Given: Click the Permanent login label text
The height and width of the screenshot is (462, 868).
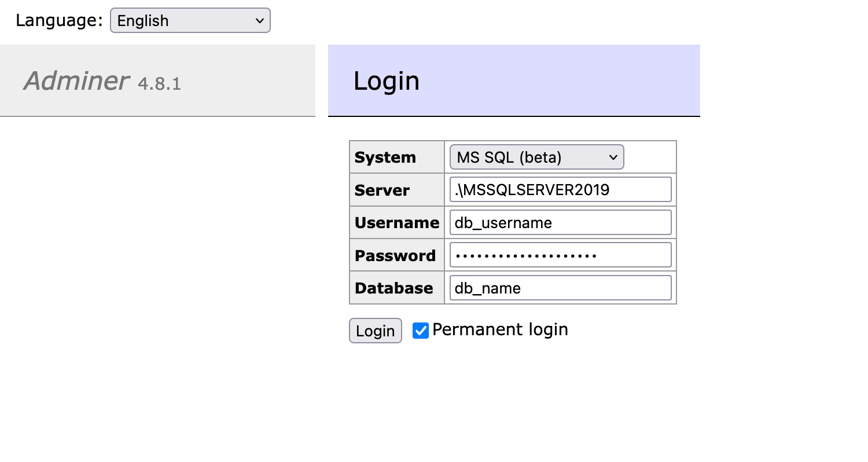Looking at the screenshot, I should coord(500,329).
